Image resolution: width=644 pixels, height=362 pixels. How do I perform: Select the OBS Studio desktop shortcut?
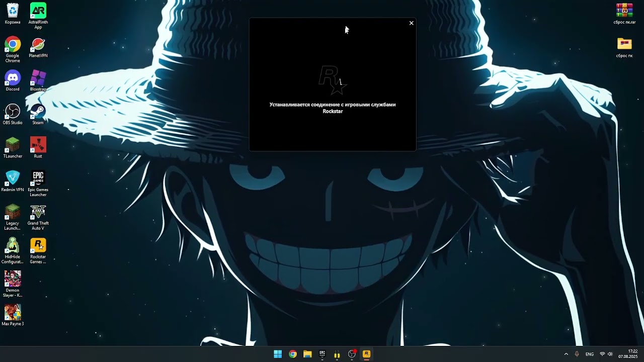(x=13, y=115)
